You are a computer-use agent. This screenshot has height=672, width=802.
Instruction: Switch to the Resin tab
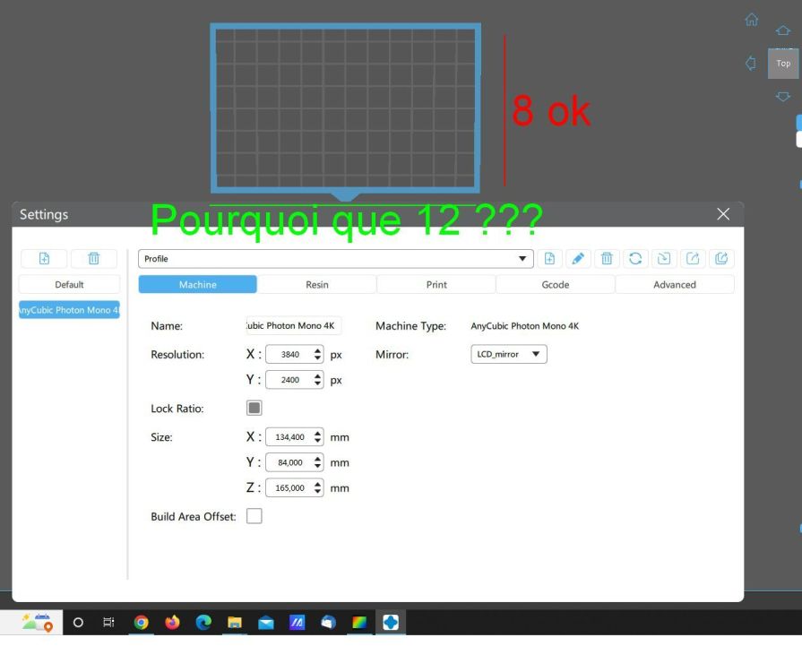(x=317, y=284)
